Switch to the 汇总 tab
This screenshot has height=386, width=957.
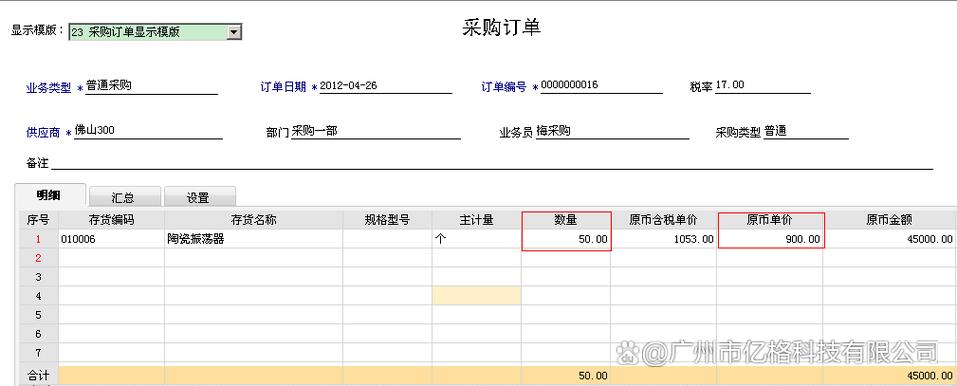tap(124, 197)
